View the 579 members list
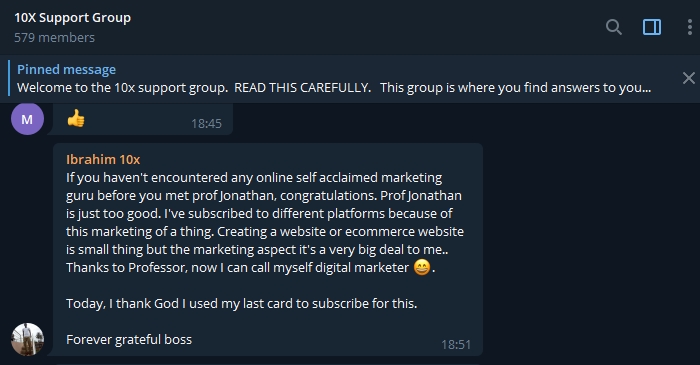The height and width of the screenshot is (365, 700). point(54,37)
